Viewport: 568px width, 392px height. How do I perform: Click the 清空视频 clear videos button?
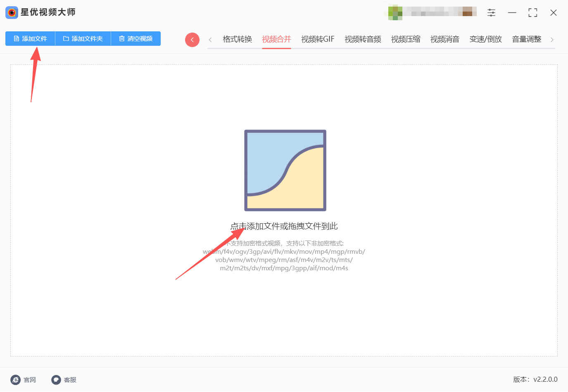pos(136,38)
